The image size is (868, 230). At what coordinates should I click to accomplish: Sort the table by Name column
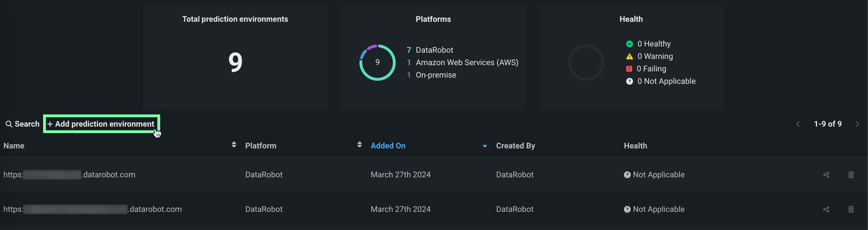234,145
